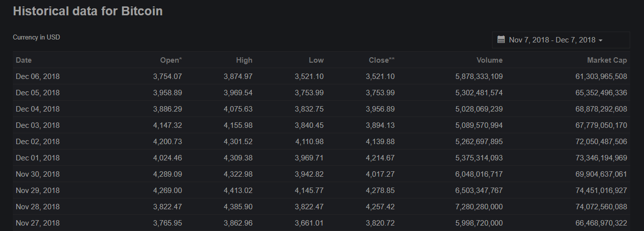Click the Date column header
The height and width of the screenshot is (231, 644).
point(24,60)
